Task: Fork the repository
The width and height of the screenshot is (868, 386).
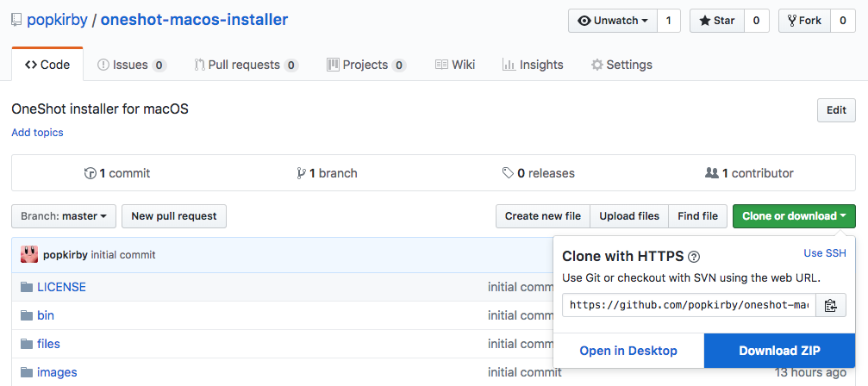Action: [805, 21]
